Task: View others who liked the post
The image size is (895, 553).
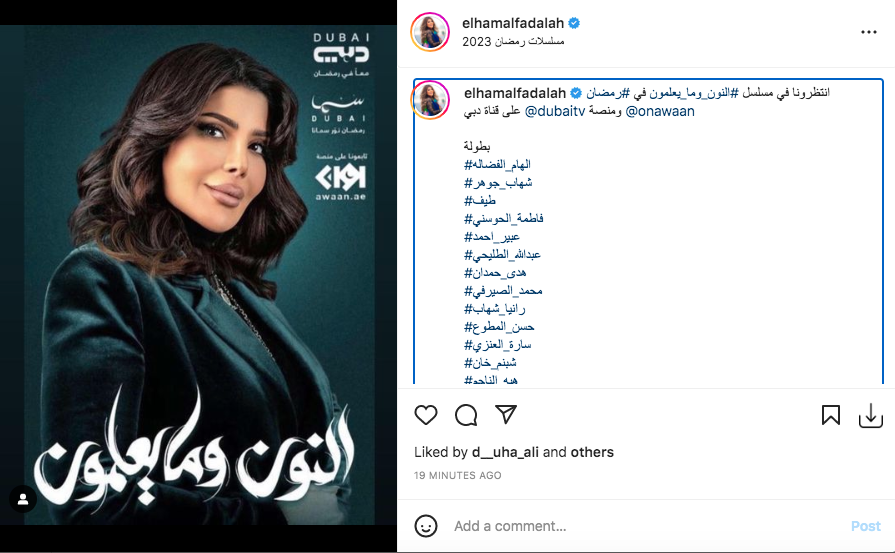Action: [592, 452]
